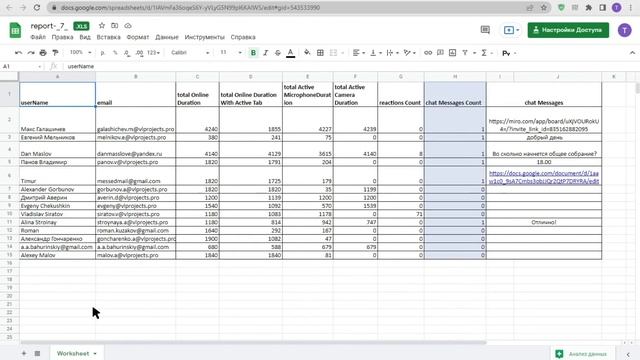The height and width of the screenshot is (360, 640).
Task: Check cloud save status icon
Action: pos(128,26)
